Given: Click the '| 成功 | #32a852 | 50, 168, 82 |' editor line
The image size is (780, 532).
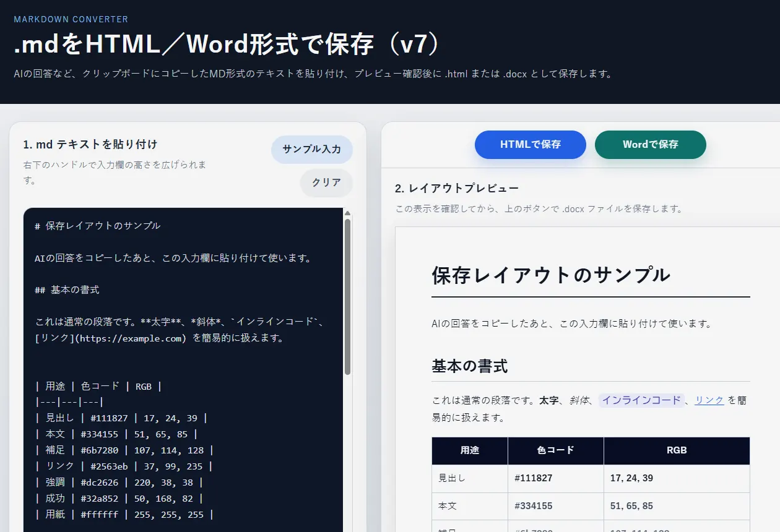Looking at the screenshot, I should (x=119, y=499).
